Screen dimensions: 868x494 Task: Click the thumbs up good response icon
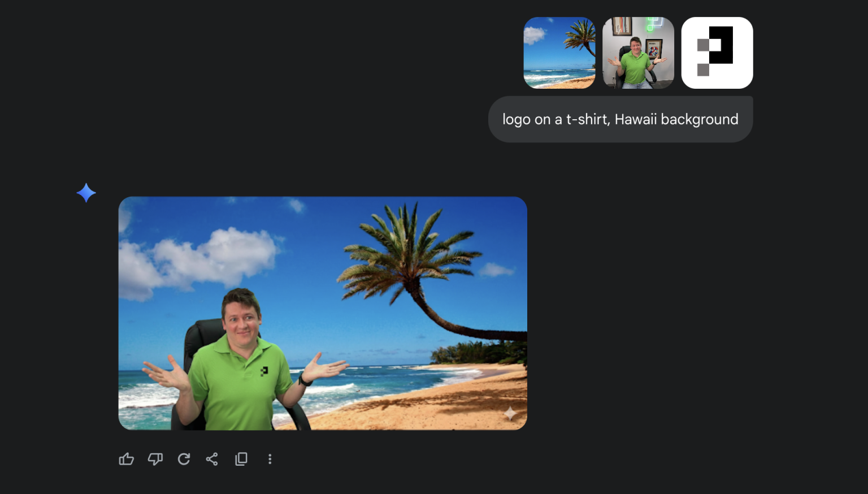(x=127, y=459)
